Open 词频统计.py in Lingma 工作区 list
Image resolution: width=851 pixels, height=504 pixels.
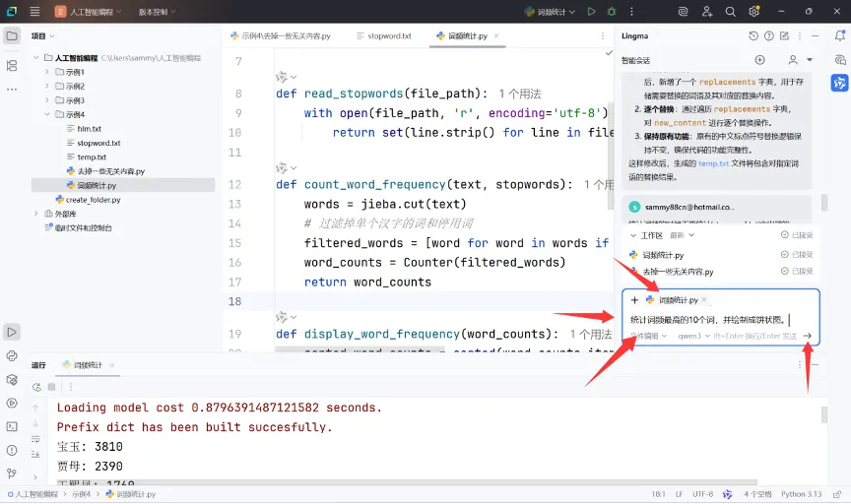663,255
